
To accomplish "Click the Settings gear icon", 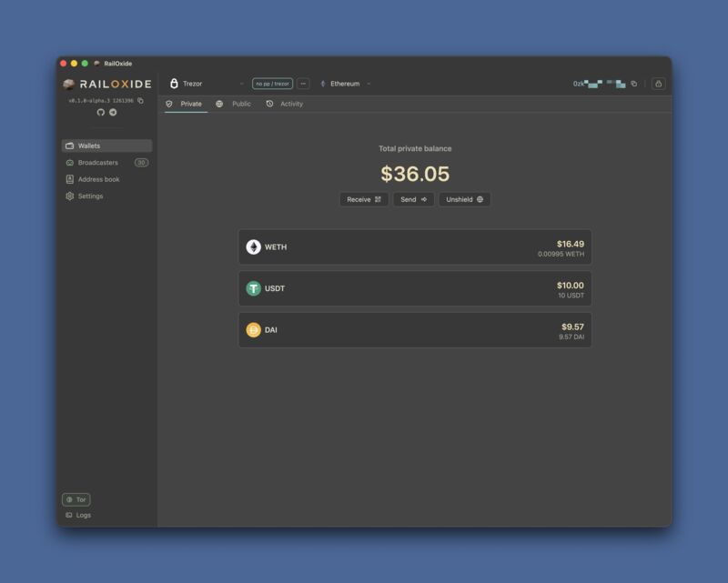I will point(70,196).
